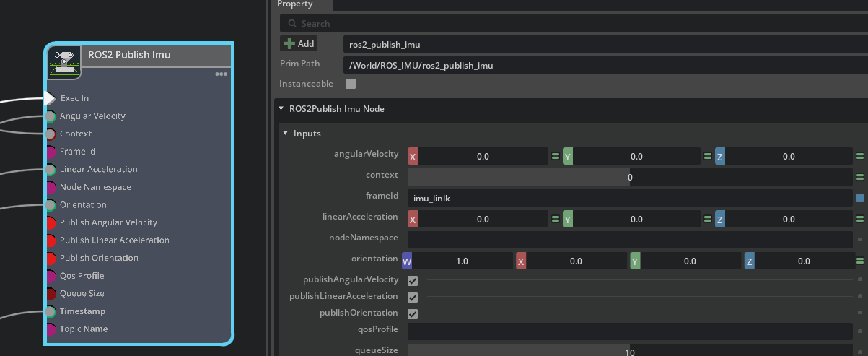Click the Publish Orientation port connector
This screenshot has width=868, height=356.
tap(51, 258)
